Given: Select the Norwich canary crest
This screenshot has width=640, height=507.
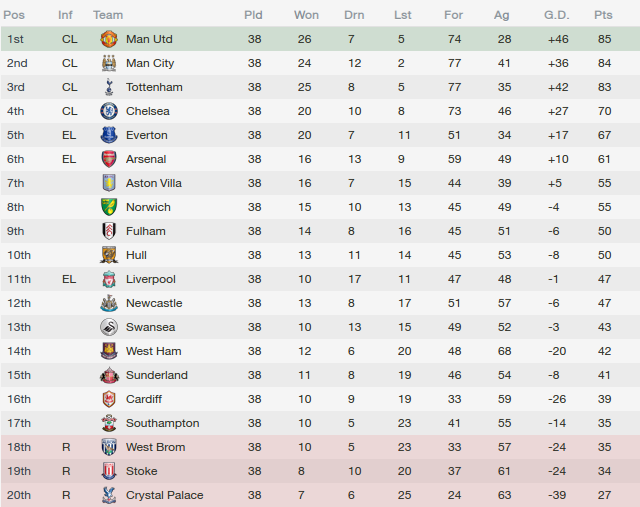Looking at the screenshot, I should point(109,207).
